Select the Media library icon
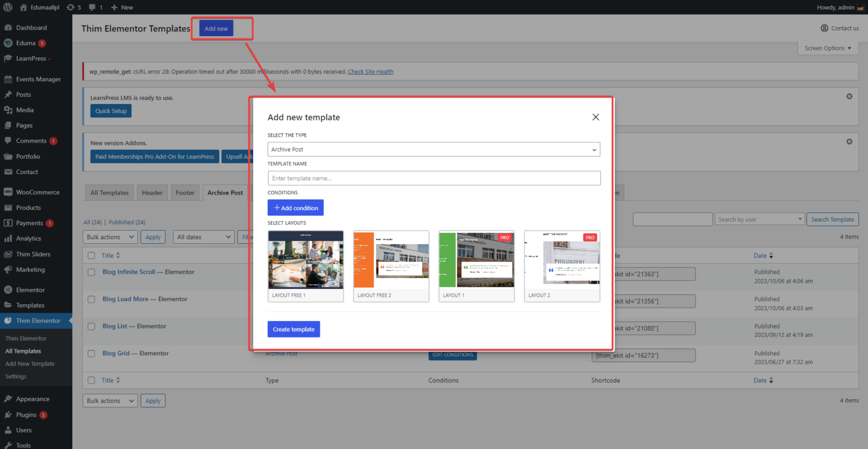The width and height of the screenshot is (868, 449). pyautogui.click(x=9, y=110)
